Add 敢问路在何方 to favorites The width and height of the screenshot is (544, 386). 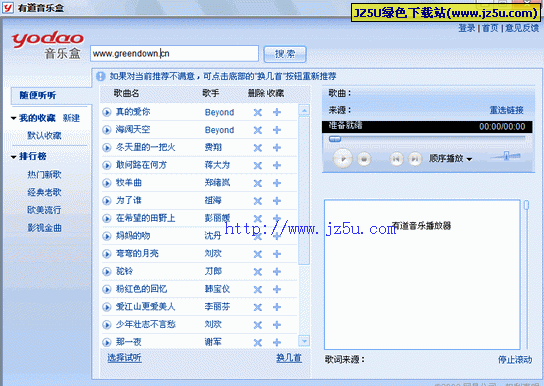[x=277, y=165]
